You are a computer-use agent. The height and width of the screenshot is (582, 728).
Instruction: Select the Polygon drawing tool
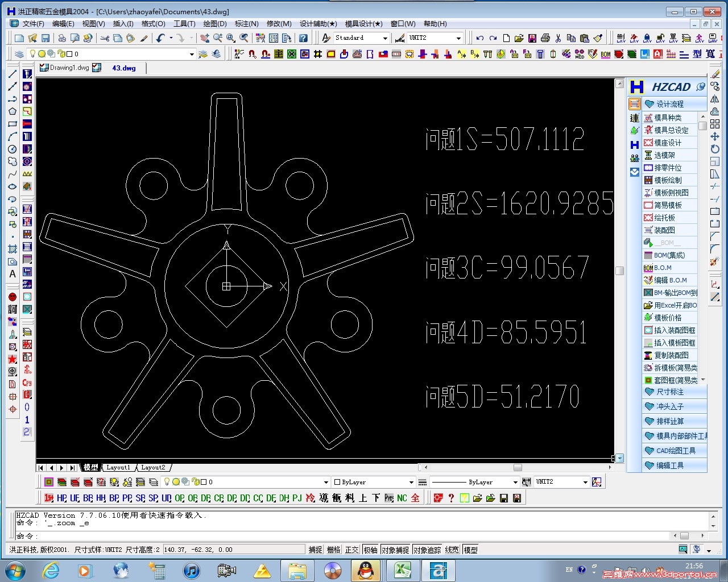point(13,111)
